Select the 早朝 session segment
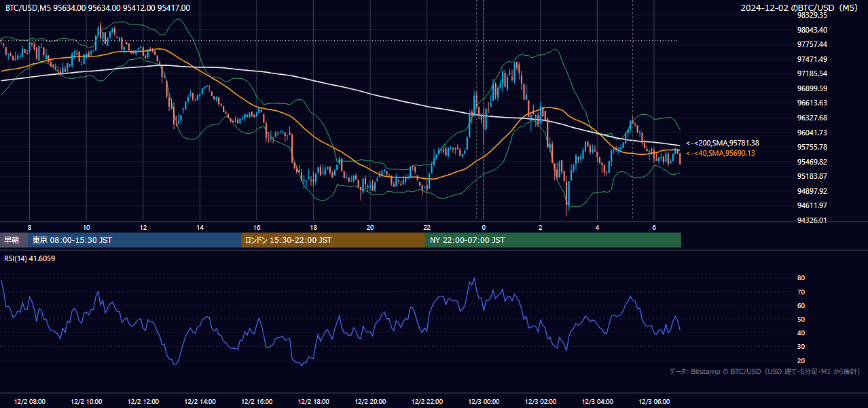868x408 pixels. tap(14, 240)
